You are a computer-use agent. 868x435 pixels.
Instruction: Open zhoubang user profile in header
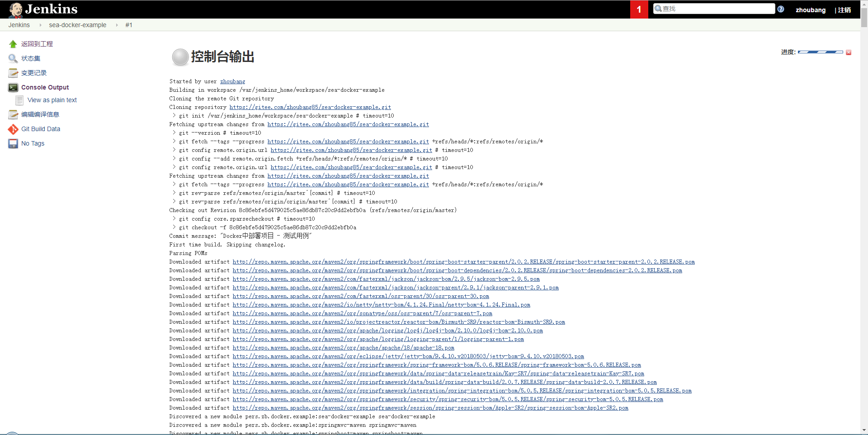811,10
